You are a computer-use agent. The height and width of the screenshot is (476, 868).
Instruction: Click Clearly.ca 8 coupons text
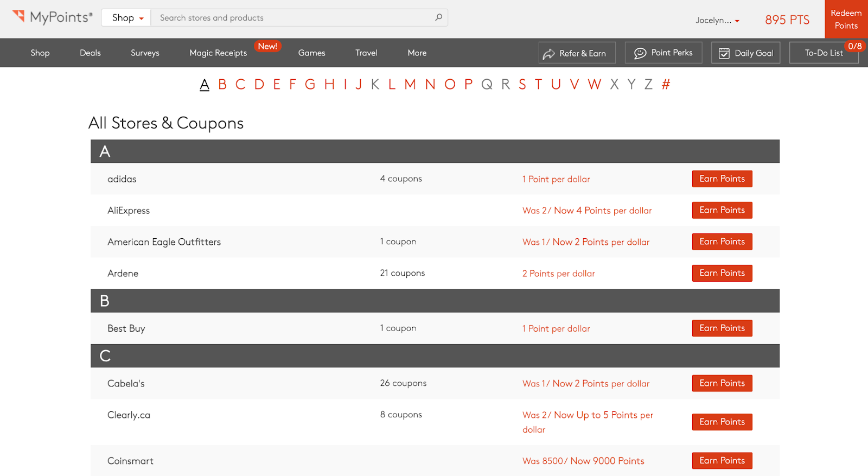pos(401,415)
